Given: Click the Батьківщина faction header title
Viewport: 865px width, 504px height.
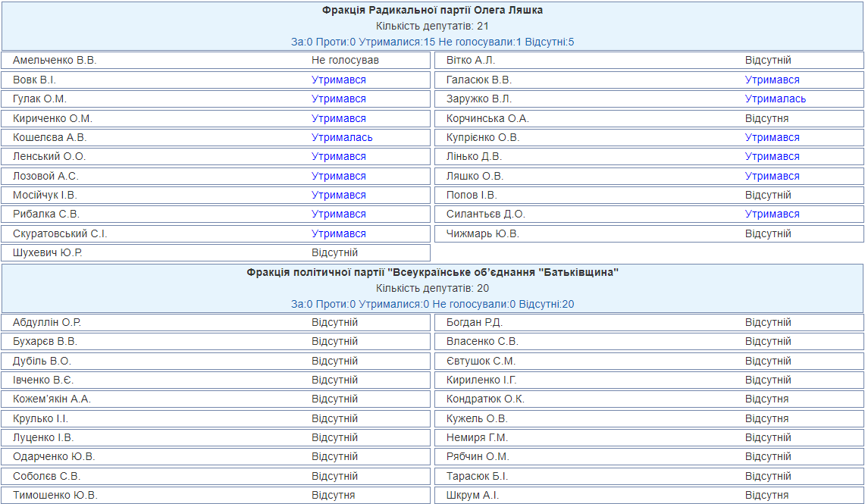Looking at the screenshot, I should (x=432, y=272).
